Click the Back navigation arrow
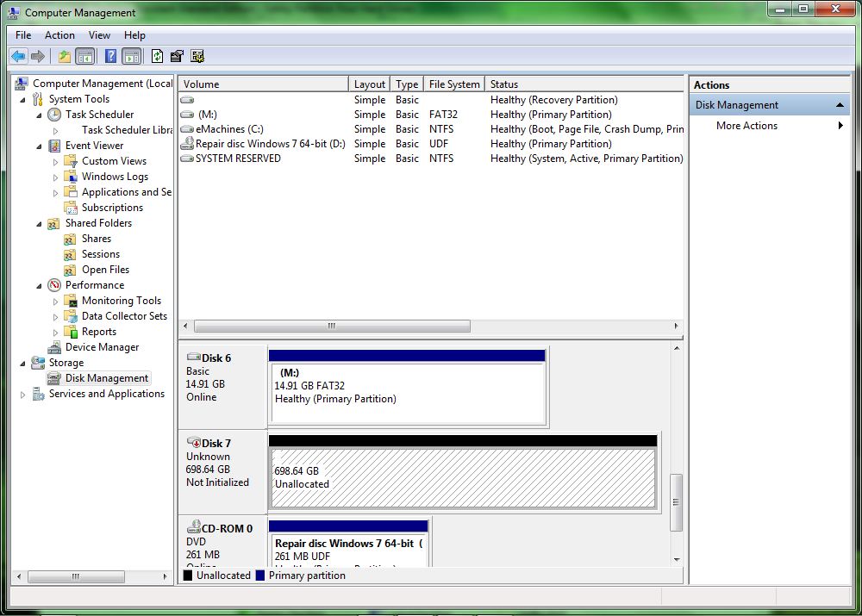Screen dimensions: 862x616 coord(19,56)
